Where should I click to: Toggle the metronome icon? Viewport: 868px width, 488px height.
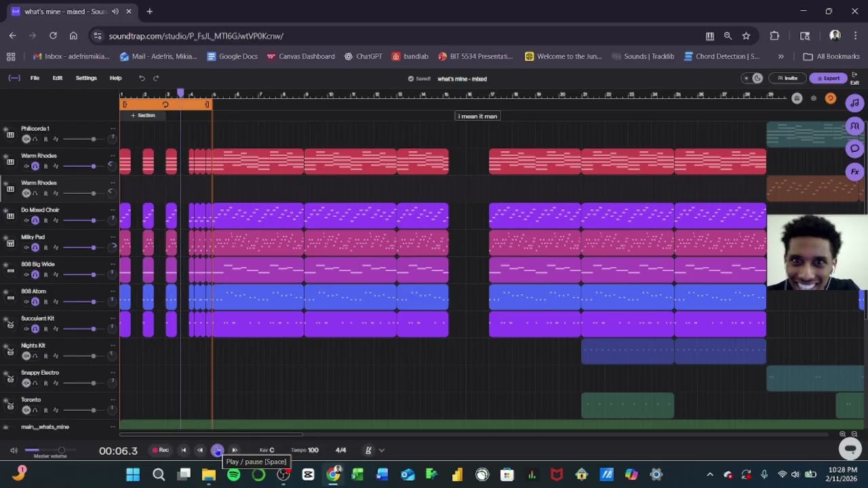[368, 450]
